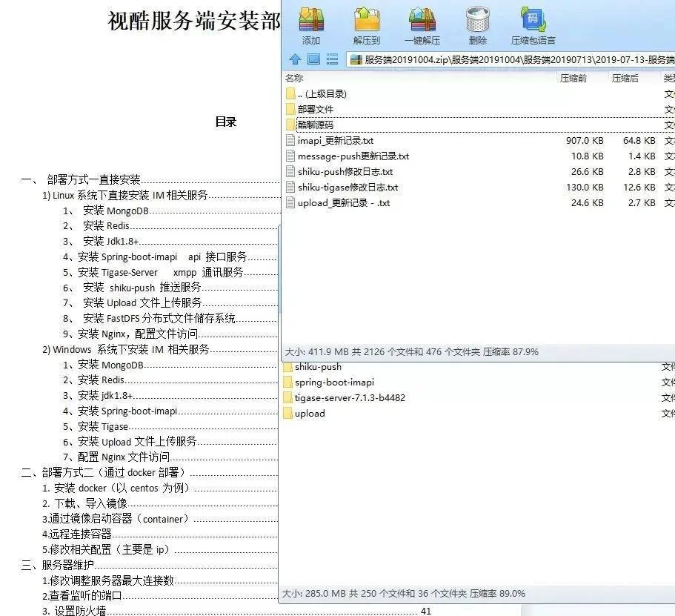Image resolution: width=675 pixels, height=616 pixels.
Task: Switch to list view mode
Action: 332,59
